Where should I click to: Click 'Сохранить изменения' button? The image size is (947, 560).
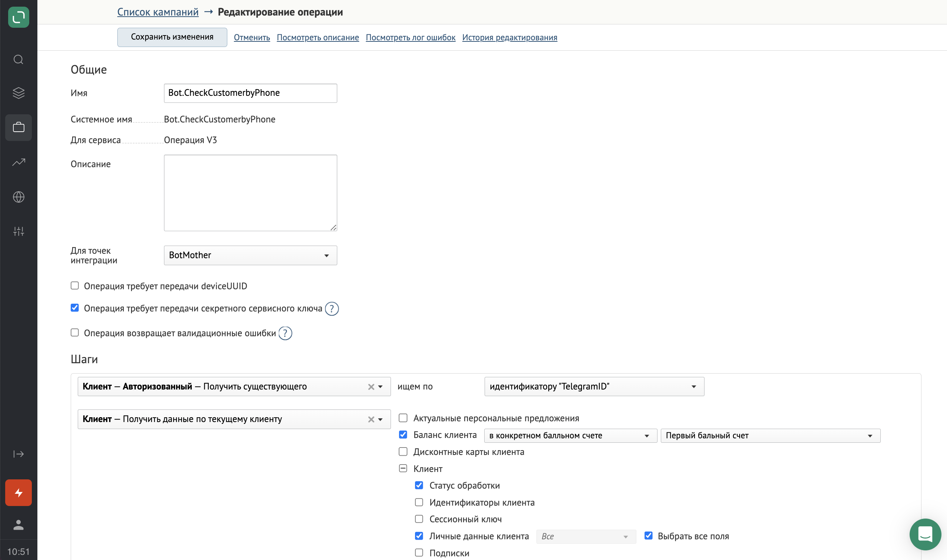(x=172, y=37)
